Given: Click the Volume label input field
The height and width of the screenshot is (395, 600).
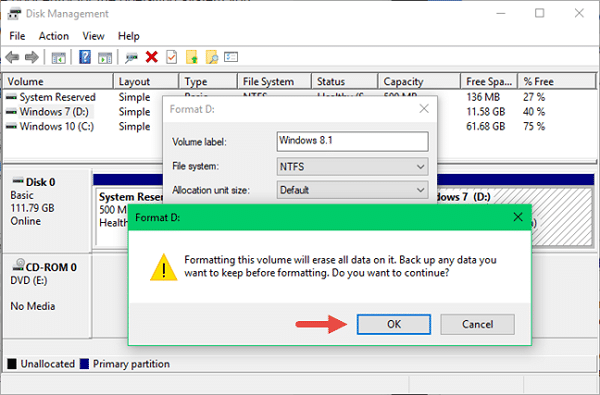Looking at the screenshot, I should 352,141.
